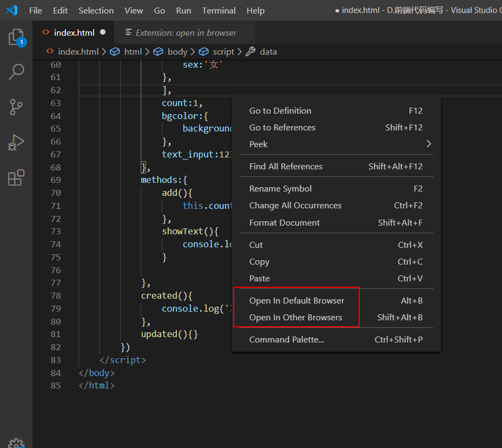This screenshot has width=502, height=448.
Task: Select Rename Symbol in the context menu
Action: (x=280, y=188)
